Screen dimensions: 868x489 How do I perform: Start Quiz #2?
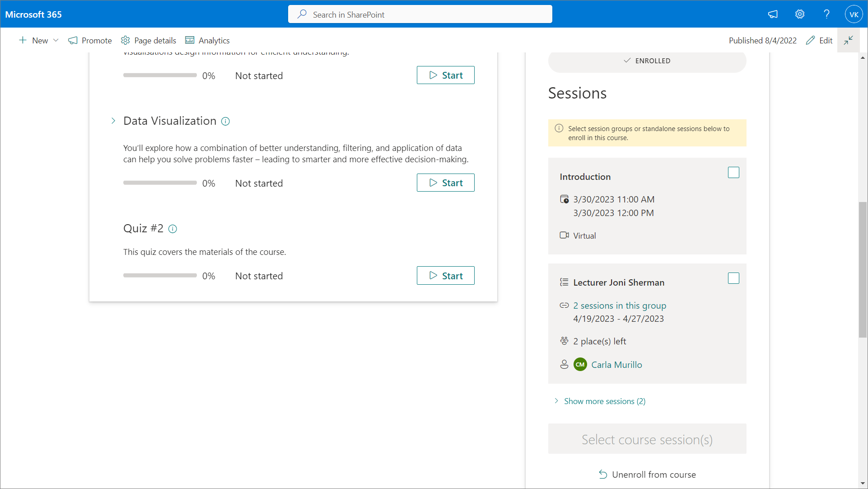pos(446,276)
